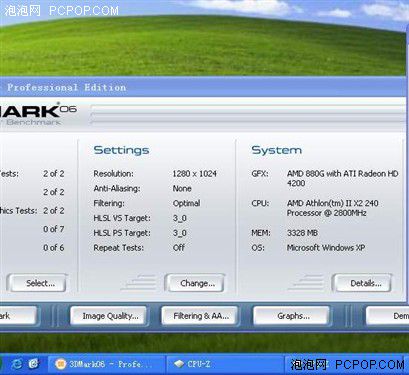Click the Settings section heading
This screenshot has height=375, width=409.
(x=121, y=150)
